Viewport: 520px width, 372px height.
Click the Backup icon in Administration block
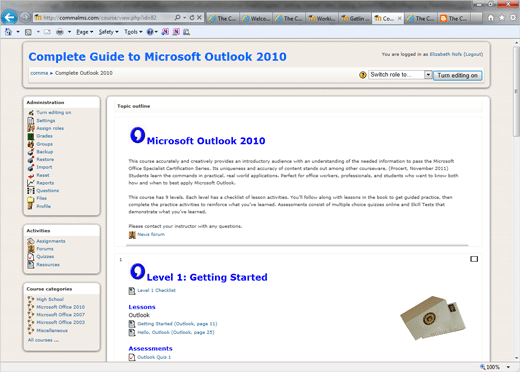31,152
